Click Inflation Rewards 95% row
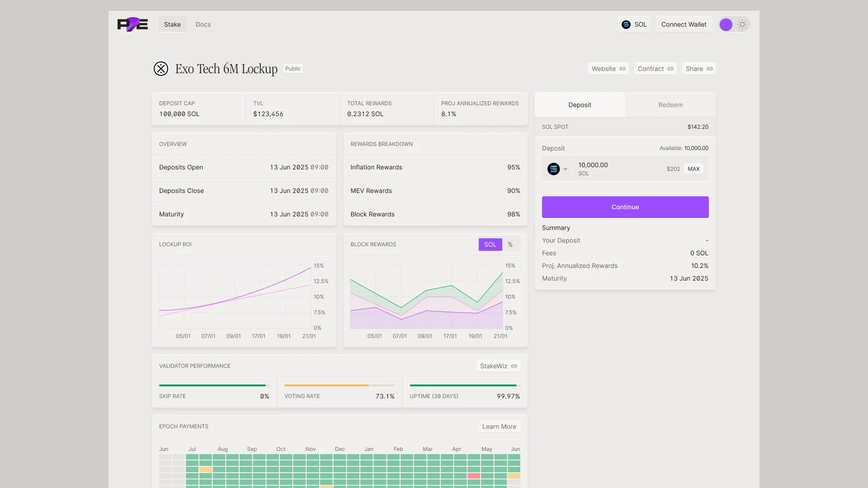Viewport: 868px width, 488px height. point(435,167)
